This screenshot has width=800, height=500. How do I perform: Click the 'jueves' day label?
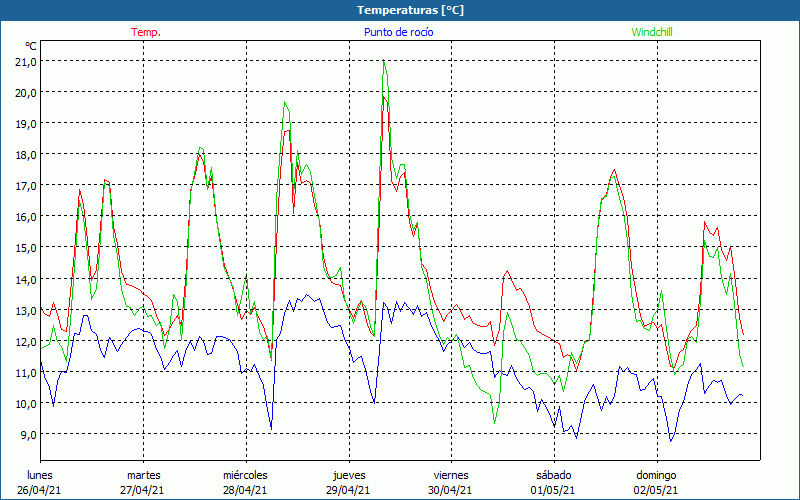[x=348, y=475]
